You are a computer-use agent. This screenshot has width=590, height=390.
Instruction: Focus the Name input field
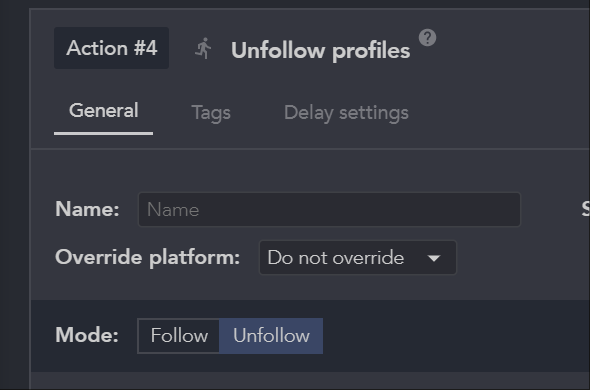tap(329, 210)
